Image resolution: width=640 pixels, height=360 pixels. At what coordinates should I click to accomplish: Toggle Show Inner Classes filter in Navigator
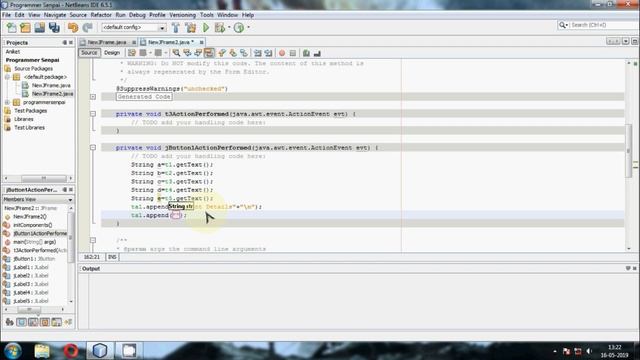tap(56, 322)
